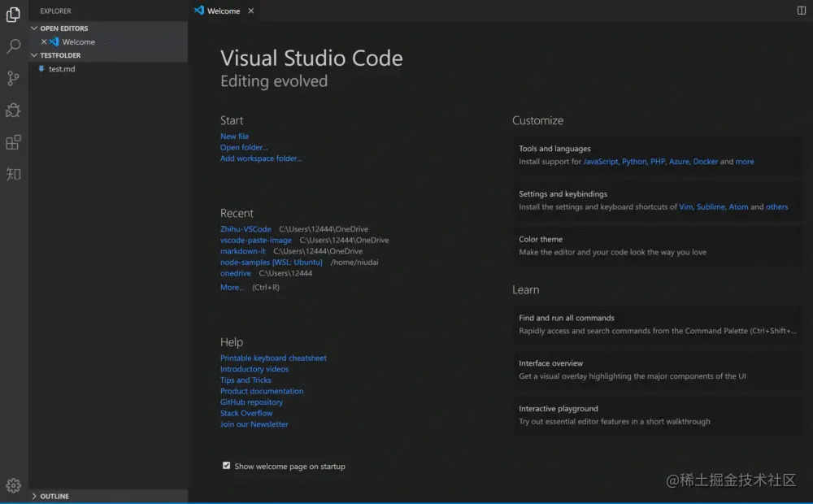Image resolution: width=813 pixels, height=504 pixels.
Task: Open recent markdown-it folder
Action: click(242, 251)
